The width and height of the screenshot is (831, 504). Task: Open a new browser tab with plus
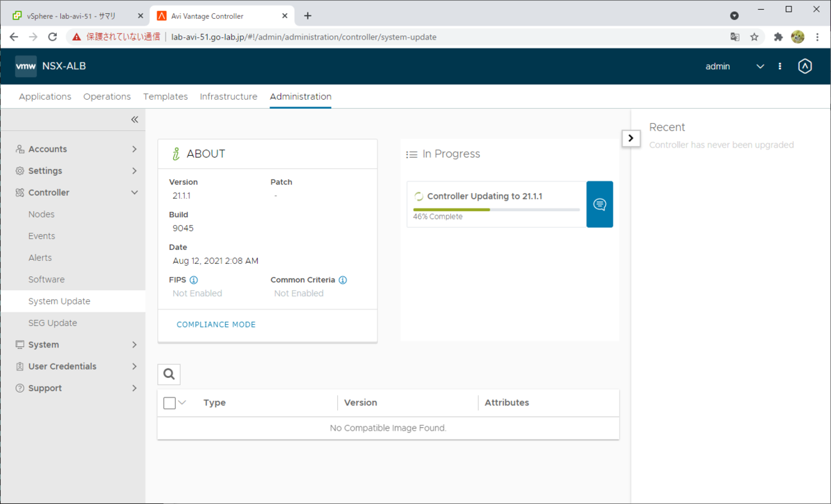(x=307, y=16)
